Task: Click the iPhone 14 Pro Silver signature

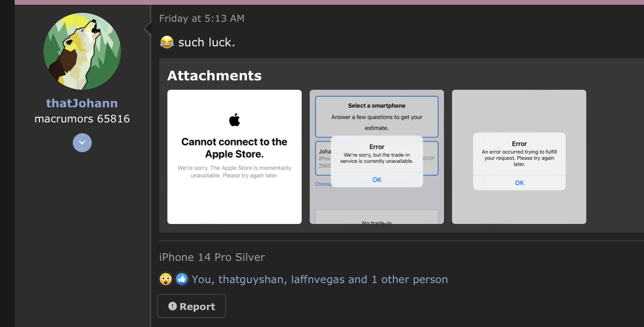Action: pyautogui.click(x=212, y=257)
